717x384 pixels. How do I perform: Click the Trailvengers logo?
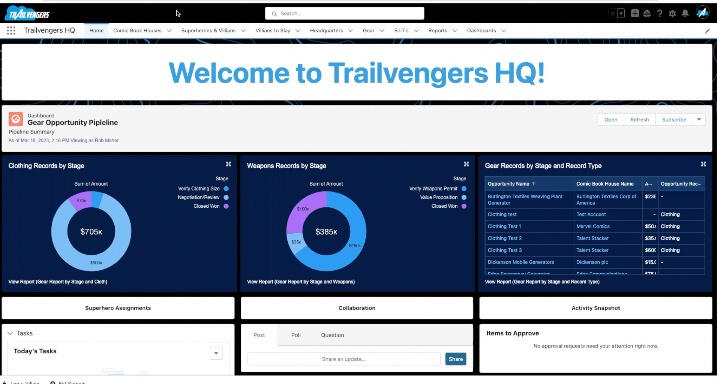(27, 14)
